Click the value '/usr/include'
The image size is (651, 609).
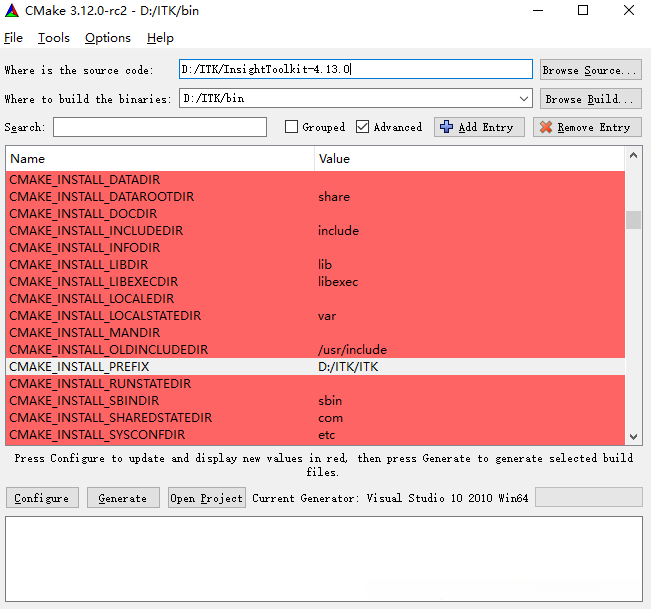coord(352,350)
